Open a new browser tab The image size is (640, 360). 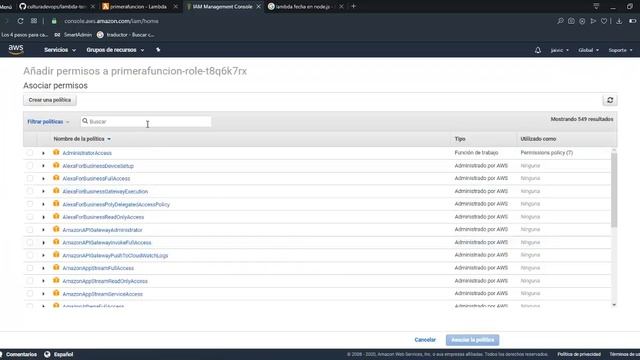click(x=353, y=6)
